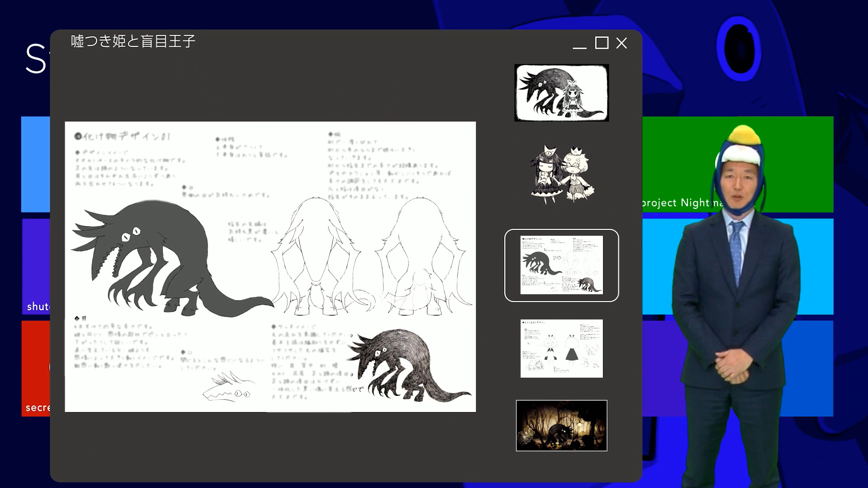This screenshot has height=488, width=868.
Task: Click the 化け物デザイン01 heading on the sheet
Action: tap(122, 136)
